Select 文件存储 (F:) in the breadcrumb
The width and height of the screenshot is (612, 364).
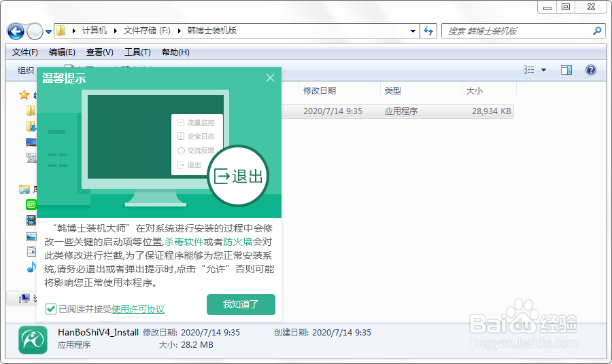coord(147,31)
